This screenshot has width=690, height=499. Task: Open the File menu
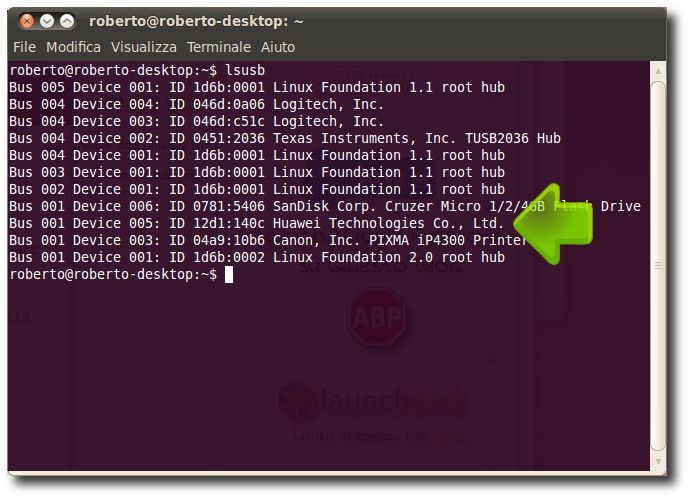25,47
